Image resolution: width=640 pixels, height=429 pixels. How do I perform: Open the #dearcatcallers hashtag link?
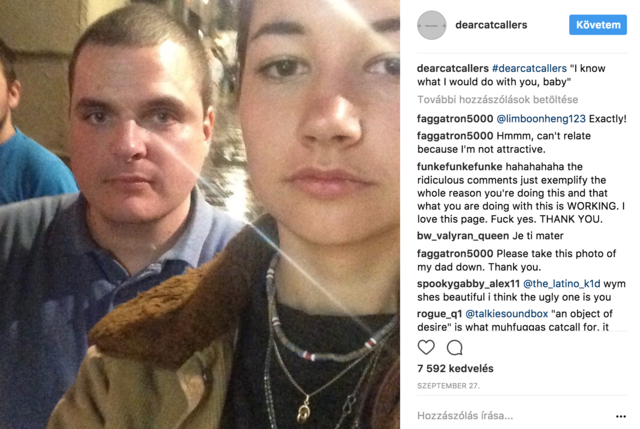529,68
